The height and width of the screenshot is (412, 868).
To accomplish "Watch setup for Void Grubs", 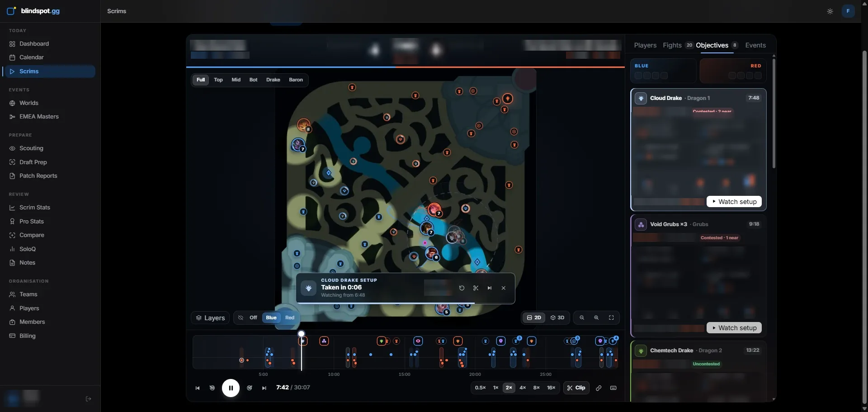I will tap(734, 328).
